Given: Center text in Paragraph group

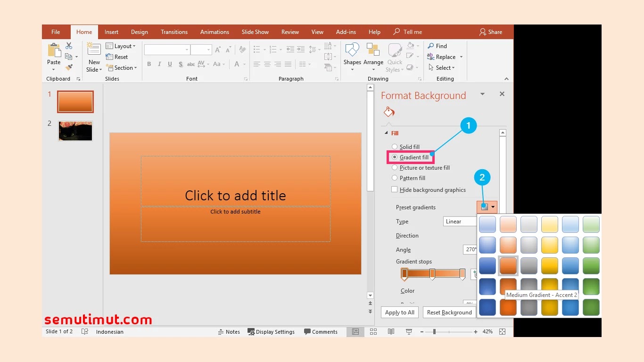Looking at the screenshot, I should click(267, 64).
